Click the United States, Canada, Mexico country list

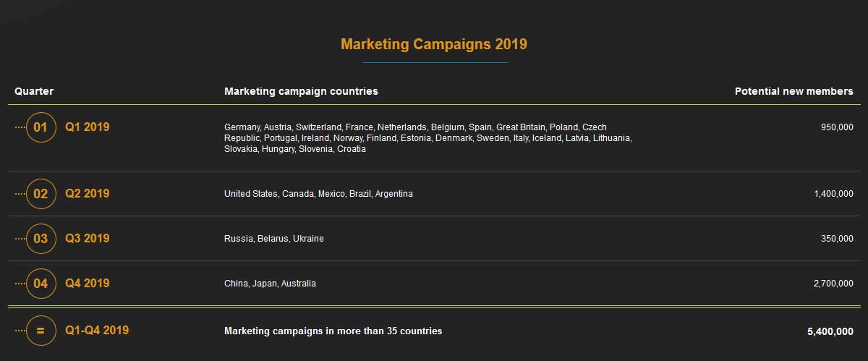(318, 194)
